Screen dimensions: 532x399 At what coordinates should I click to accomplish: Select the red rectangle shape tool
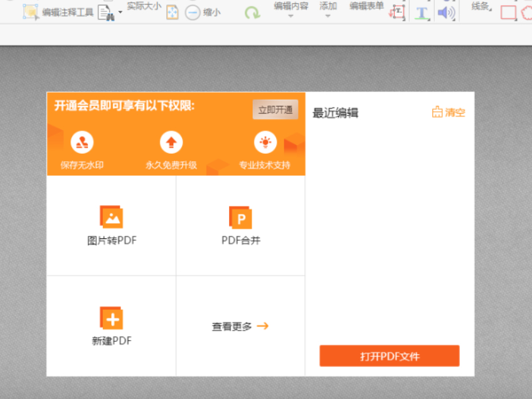(x=508, y=13)
